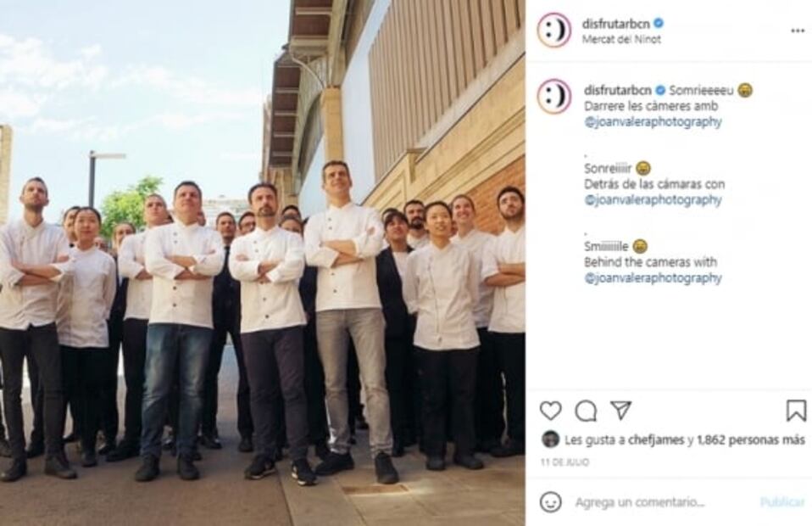Open chefjames profile from likes

(x=655, y=440)
